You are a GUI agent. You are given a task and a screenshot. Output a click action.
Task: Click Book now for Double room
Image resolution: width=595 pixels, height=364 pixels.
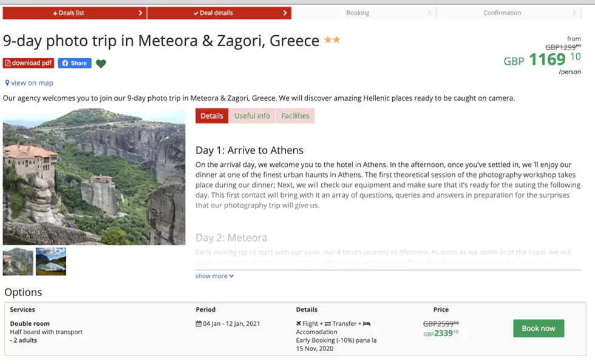click(538, 328)
